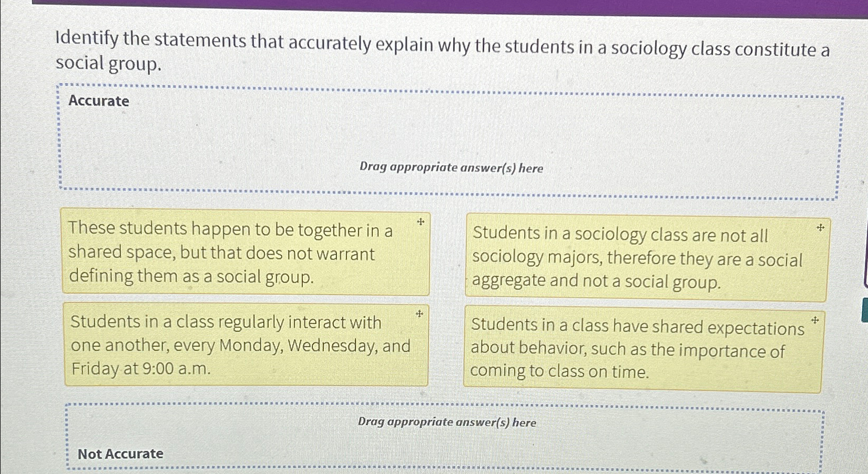
Task: Click the move handle on the sociology majors statement card
Action: 821,227
